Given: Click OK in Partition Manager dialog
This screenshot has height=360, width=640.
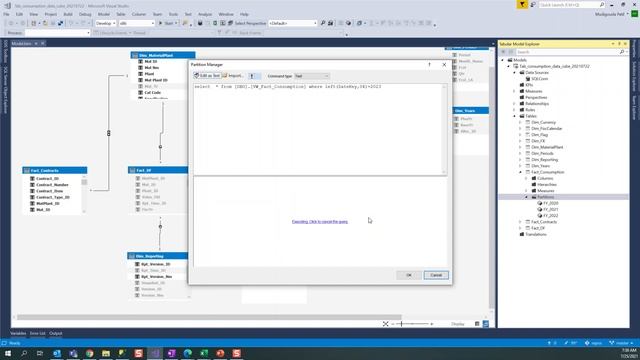Looking at the screenshot, I should 409,275.
